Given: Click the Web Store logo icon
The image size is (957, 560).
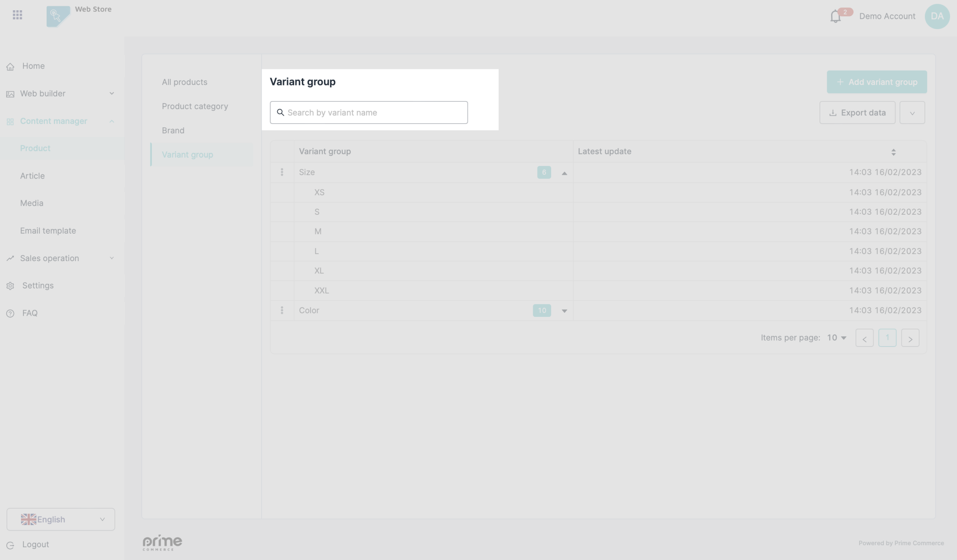Looking at the screenshot, I should point(58,16).
